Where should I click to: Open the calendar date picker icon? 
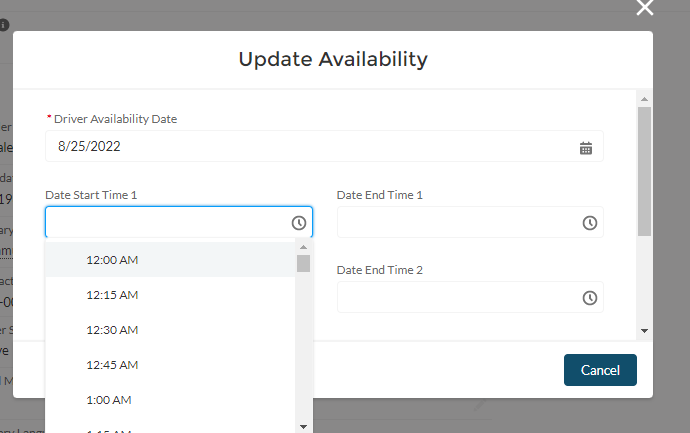click(586, 147)
